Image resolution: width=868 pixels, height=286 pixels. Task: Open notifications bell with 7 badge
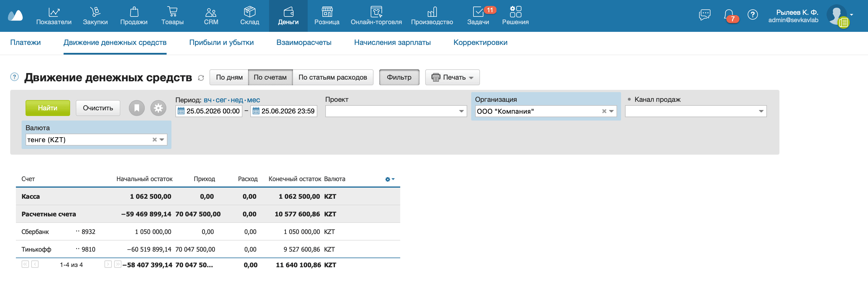[729, 15]
